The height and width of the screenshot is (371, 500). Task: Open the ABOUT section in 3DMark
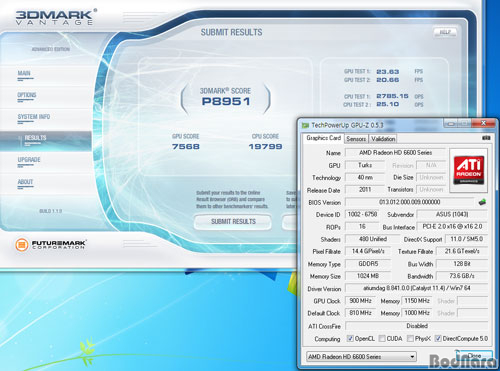[x=25, y=182]
